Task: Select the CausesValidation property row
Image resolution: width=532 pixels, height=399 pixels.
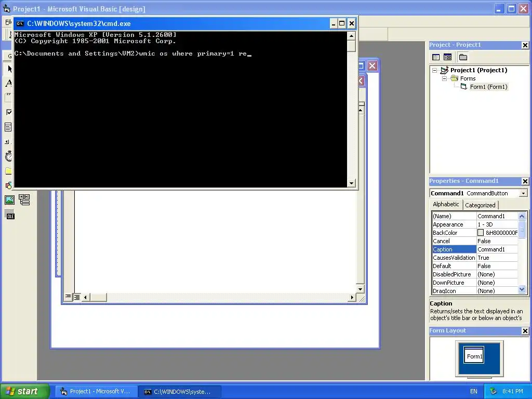Action: (475, 258)
